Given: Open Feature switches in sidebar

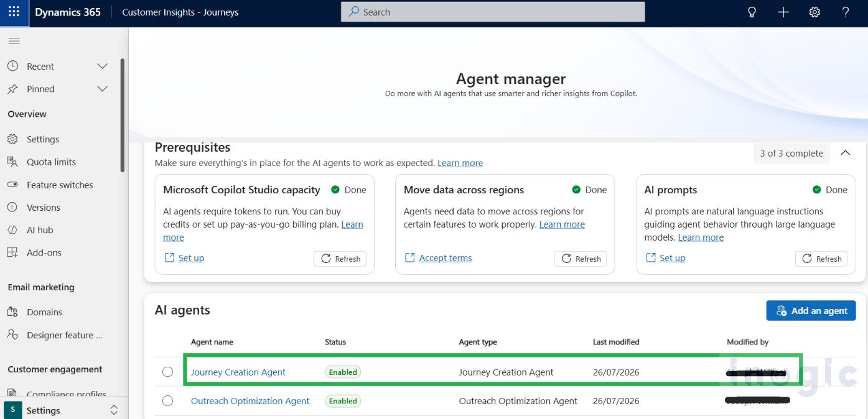Looking at the screenshot, I should coord(60,185).
